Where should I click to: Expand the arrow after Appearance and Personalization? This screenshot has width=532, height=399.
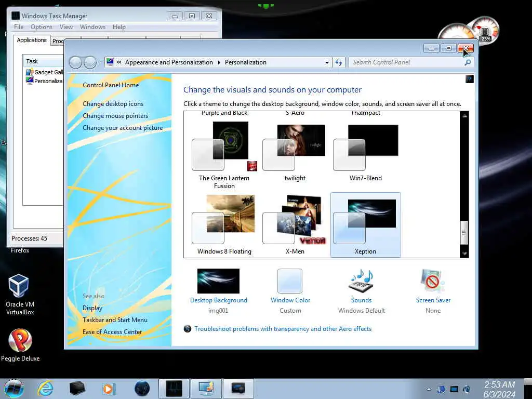click(x=219, y=62)
